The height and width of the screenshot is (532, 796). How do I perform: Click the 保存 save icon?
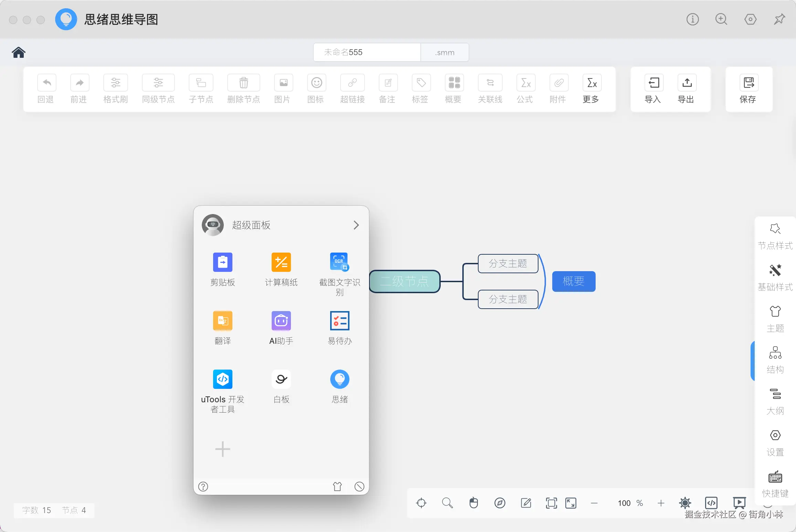pos(748,83)
